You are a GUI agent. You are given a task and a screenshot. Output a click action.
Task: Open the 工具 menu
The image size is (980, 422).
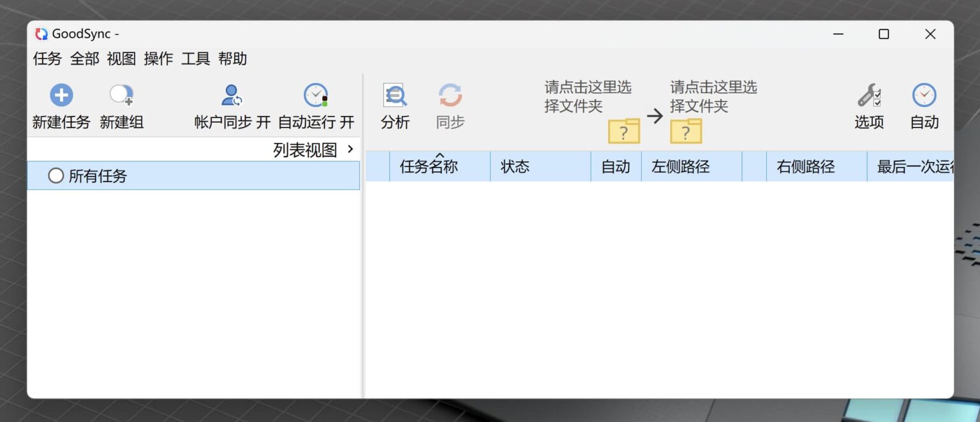(195, 59)
